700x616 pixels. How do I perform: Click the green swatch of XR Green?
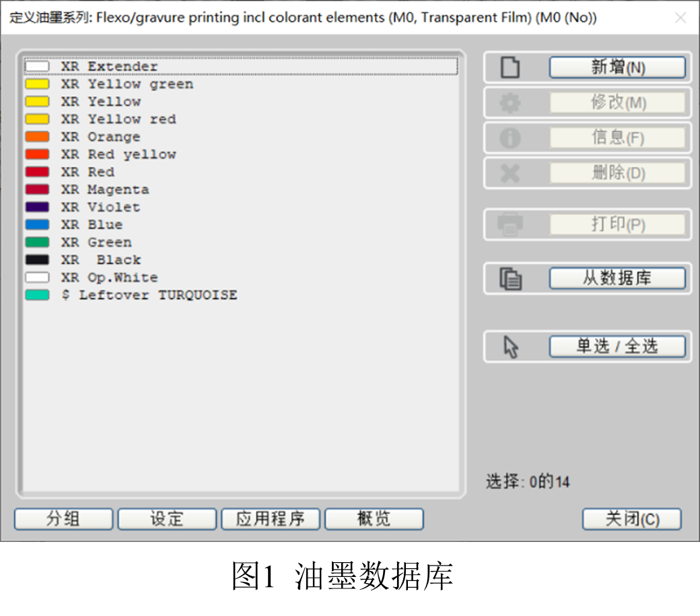coord(37,242)
